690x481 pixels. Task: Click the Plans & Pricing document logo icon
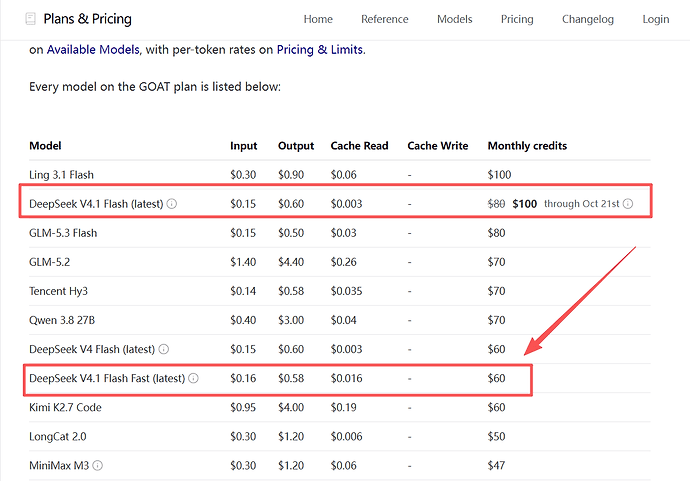tap(30, 19)
